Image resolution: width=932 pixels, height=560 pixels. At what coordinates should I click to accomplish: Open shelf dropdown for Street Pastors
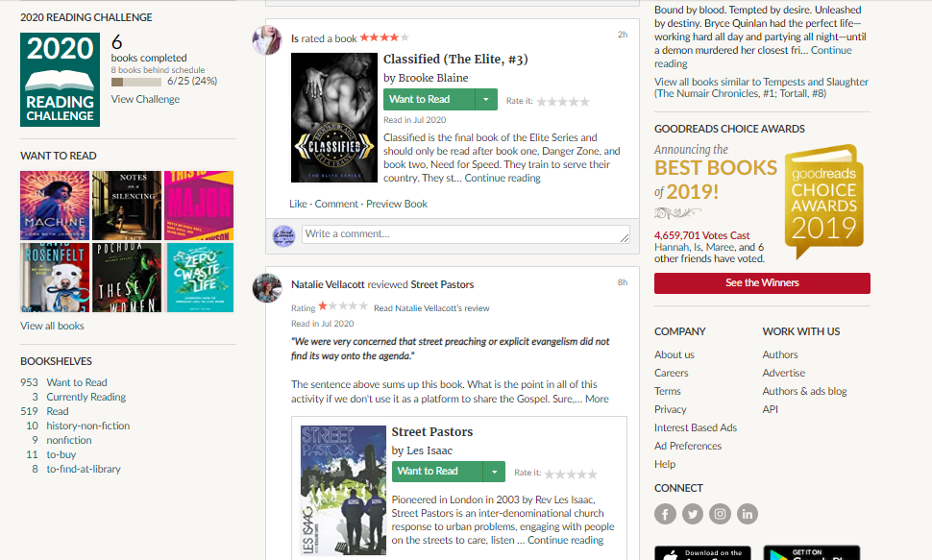point(494,472)
